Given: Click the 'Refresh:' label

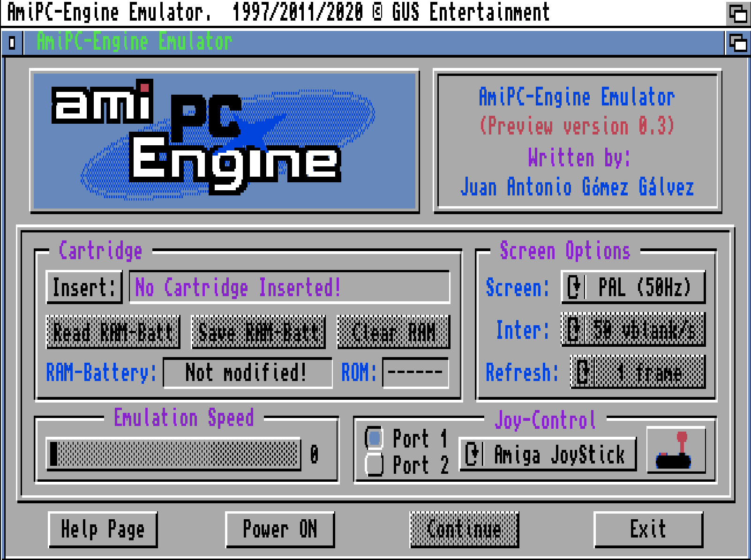Looking at the screenshot, I should point(522,373).
